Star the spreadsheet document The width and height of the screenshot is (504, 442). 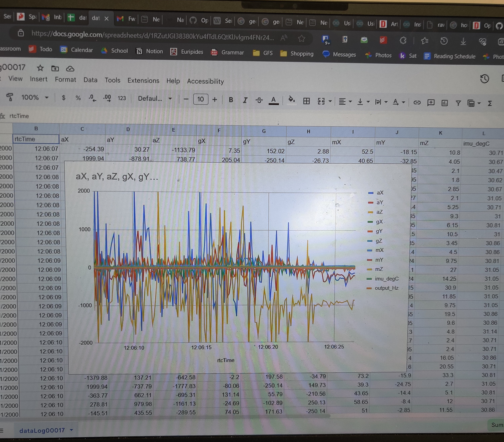coord(40,68)
